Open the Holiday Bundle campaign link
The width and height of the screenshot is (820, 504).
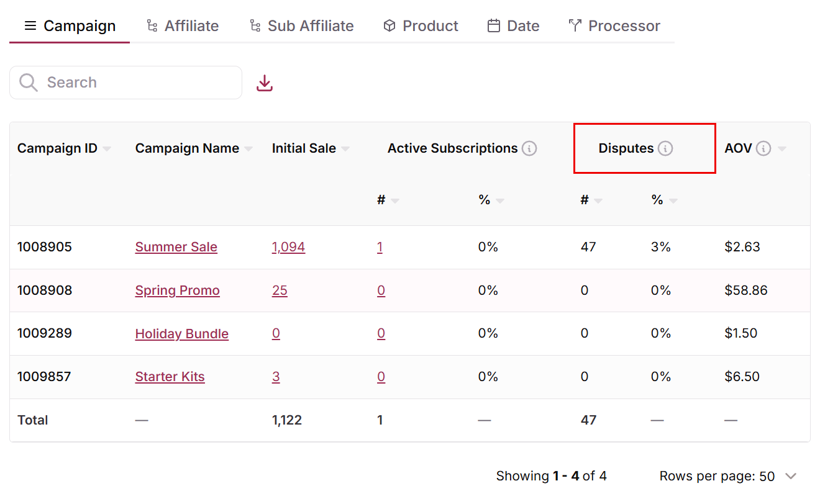(182, 333)
